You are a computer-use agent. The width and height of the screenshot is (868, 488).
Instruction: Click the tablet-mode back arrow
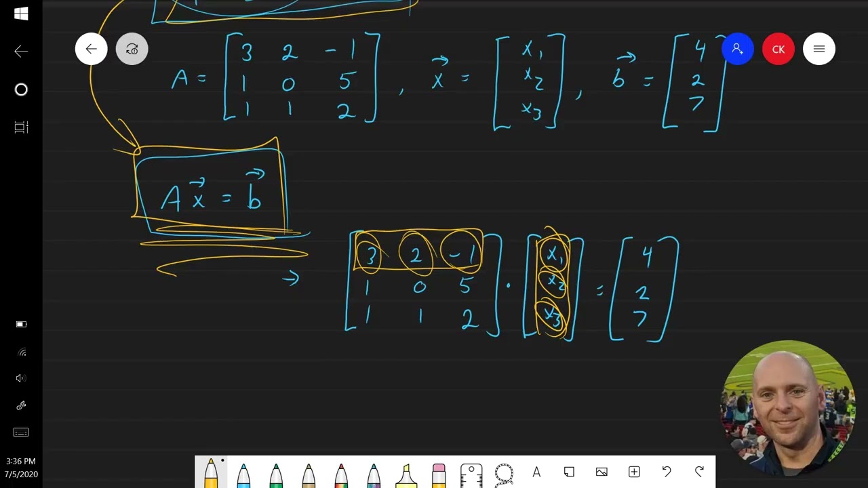pos(21,52)
